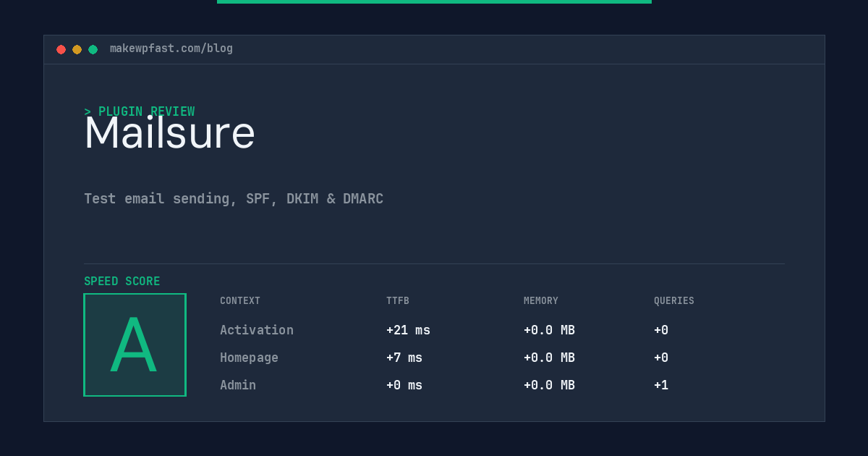Click the Homepage row queries value +0
This screenshot has width=868, height=456.
(x=661, y=358)
